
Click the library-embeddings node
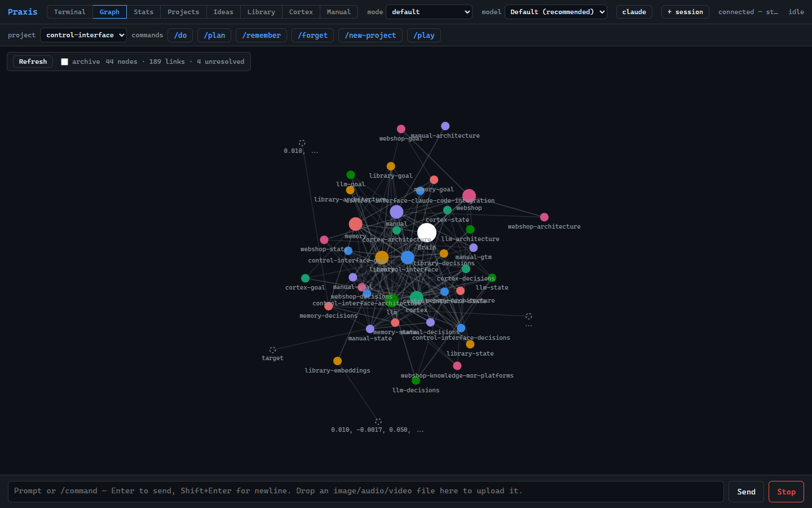337,361
